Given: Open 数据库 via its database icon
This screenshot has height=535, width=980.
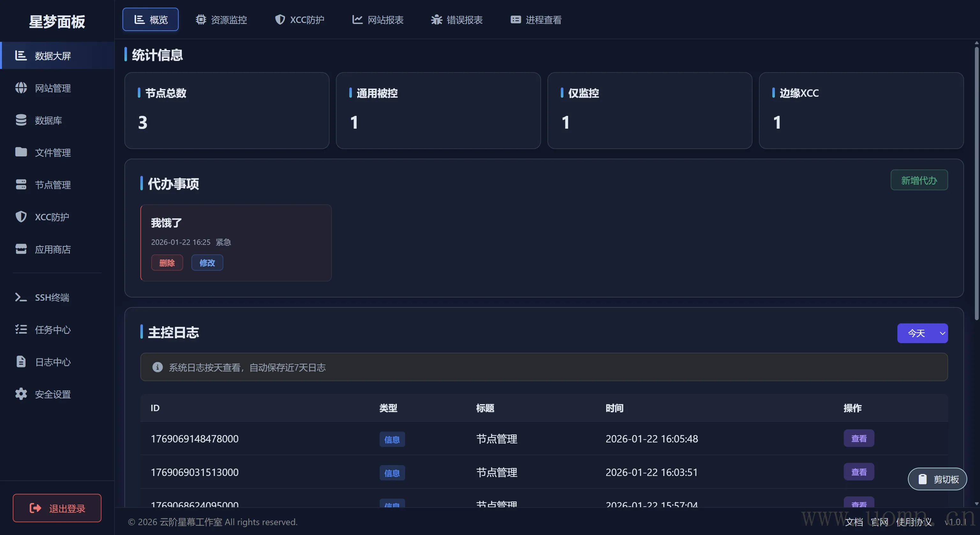Looking at the screenshot, I should pos(21,120).
